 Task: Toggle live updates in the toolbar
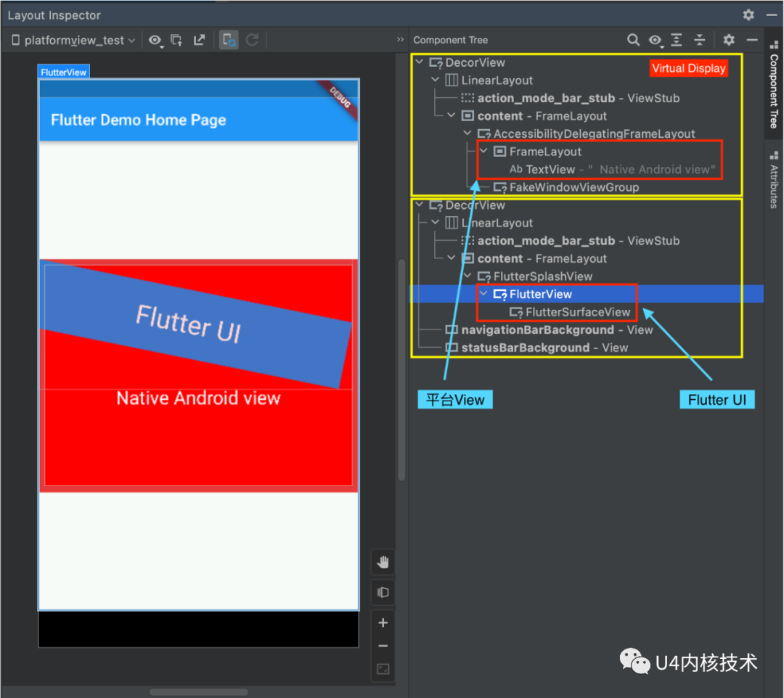coord(228,41)
